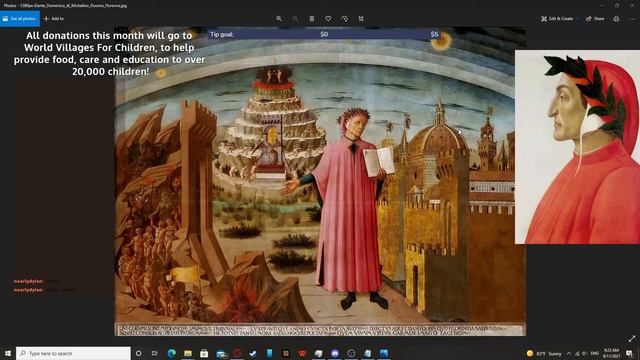Click ENG language indicator
The width and height of the screenshot is (640, 360).
pyautogui.click(x=595, y=353)
